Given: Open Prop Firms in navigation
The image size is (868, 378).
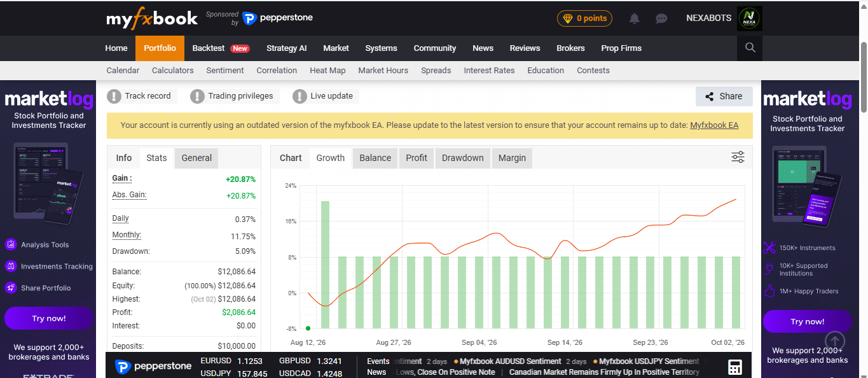Looking at the screenshot, I should 621,48.
